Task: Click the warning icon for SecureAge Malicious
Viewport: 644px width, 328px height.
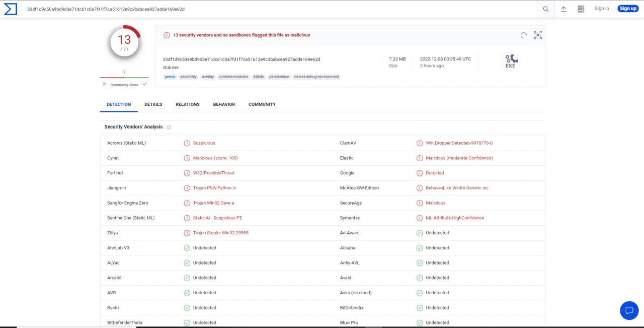Action: click(x=420, y=203)
